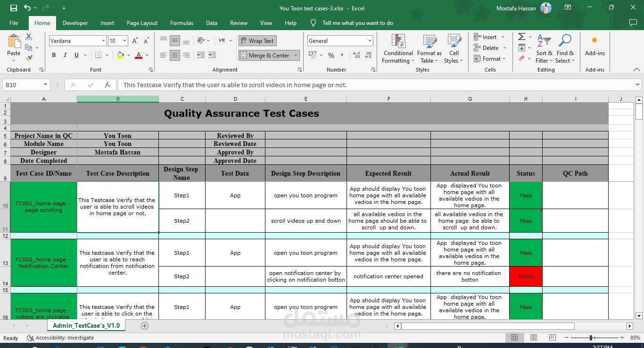Decrease the cell indent
This screenshot has width=644, height=348.
point(200,55)
